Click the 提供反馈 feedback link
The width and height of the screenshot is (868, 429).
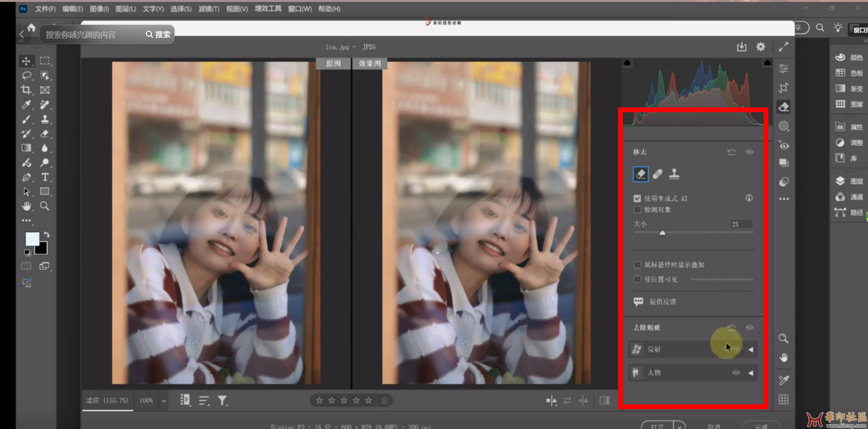coord(662,302)
